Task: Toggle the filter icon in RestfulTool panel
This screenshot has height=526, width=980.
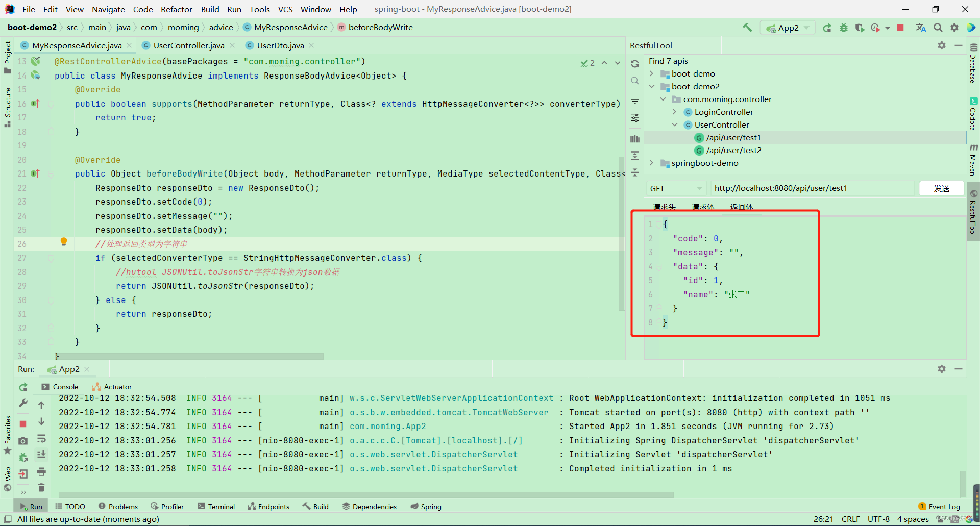Action: (634, 101)
